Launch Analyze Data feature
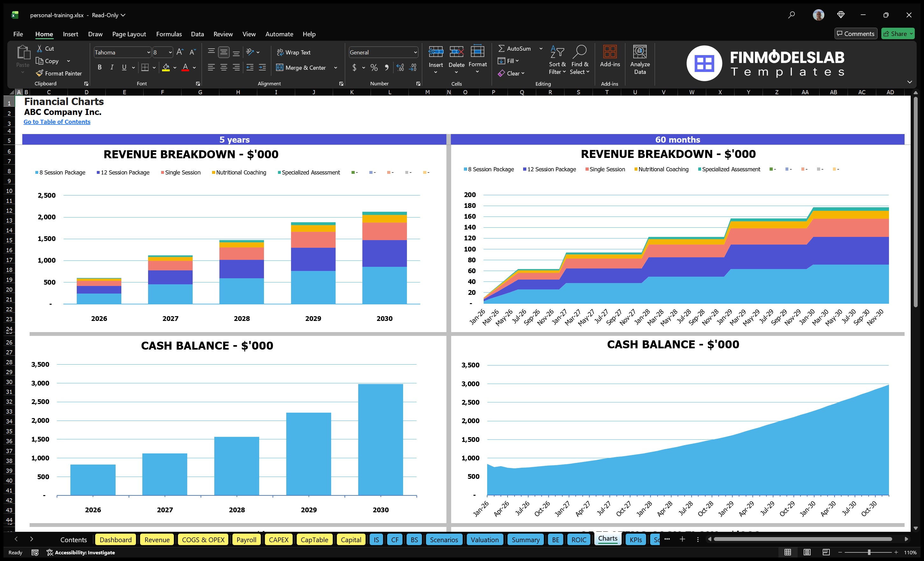924x561 pixels. pyautogui.click(x=640, y=60)
